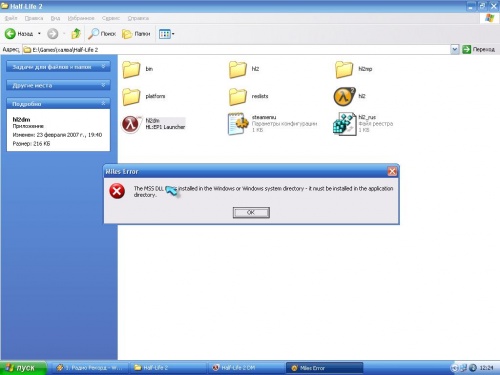The width and height of the screenshot is (500, 375).
Task: Open the Back button history dropdown
Action: coord(39,34)
